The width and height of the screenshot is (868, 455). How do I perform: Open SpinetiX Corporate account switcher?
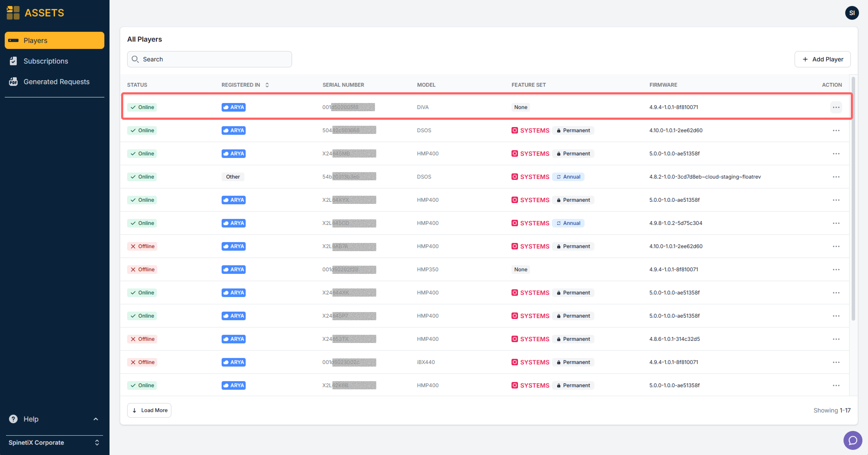coord(54,443)
